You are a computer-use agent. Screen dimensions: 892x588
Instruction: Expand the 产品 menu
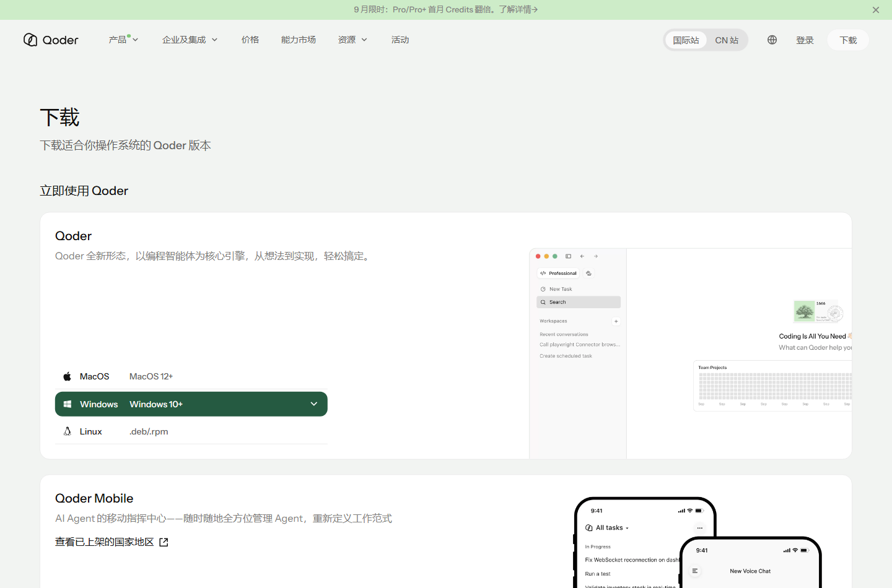pos(123,40)
